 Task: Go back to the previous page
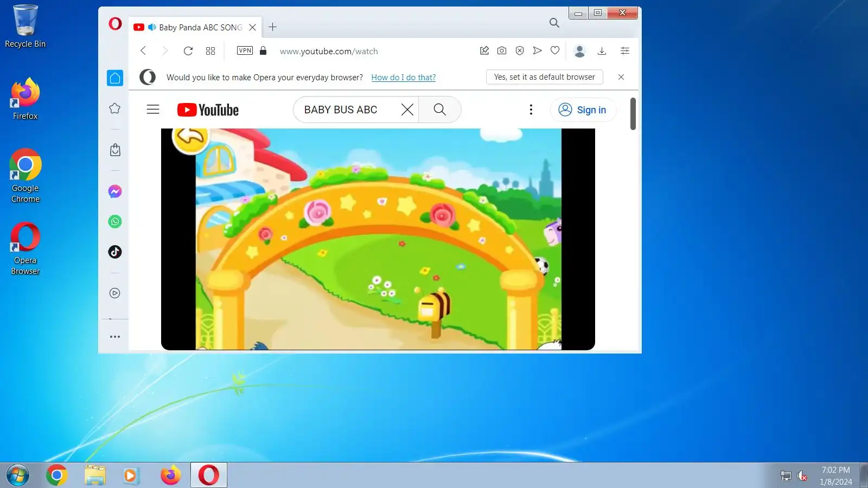(x=143, y=51)
